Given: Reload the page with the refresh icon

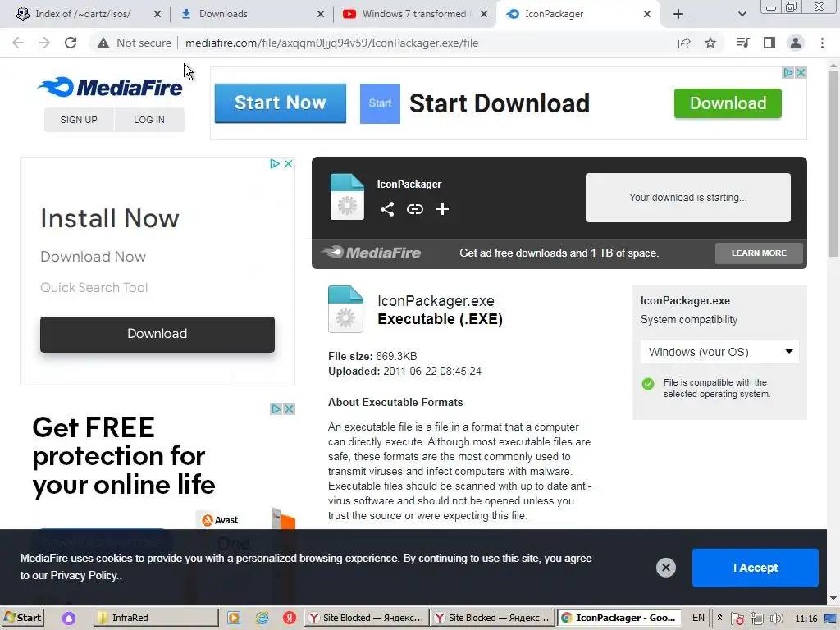Looking at the screenshot, I should (x=71, y=43).
